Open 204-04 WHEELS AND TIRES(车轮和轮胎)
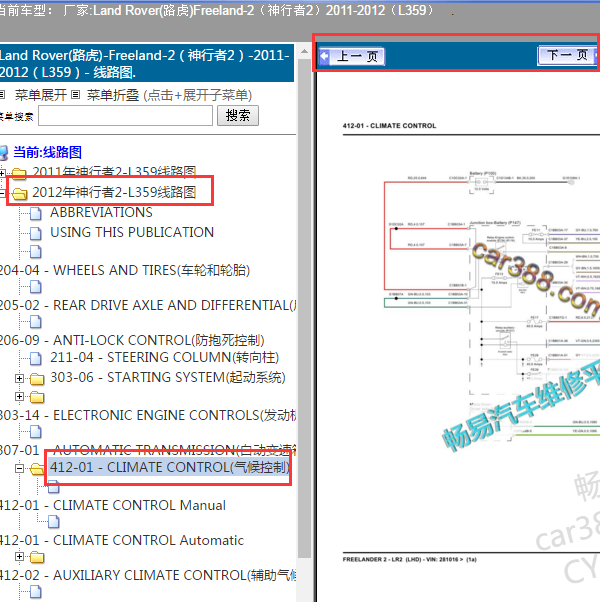The width and height of the screenshot is (600, 602). point(124,270)
